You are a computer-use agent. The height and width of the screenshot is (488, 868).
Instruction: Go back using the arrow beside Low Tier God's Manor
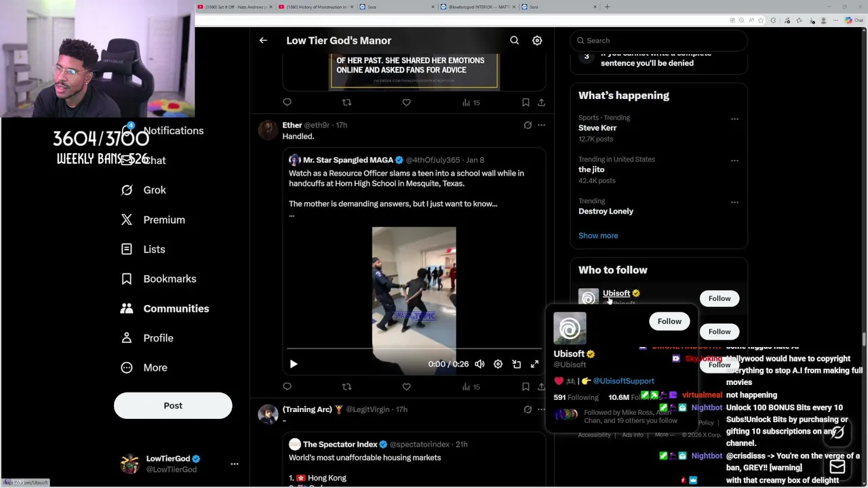(263, 41)
